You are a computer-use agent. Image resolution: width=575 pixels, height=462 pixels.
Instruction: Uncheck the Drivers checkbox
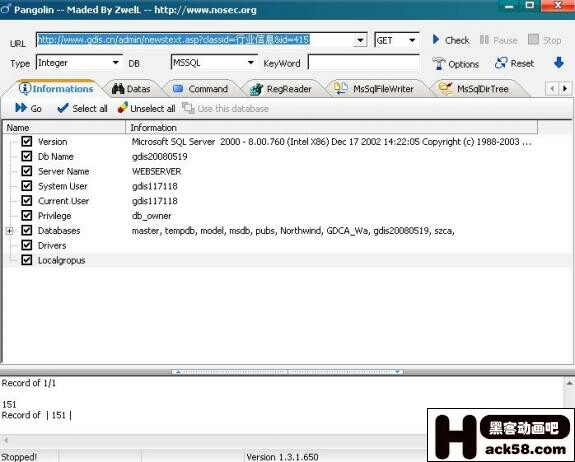click(27, 245)
